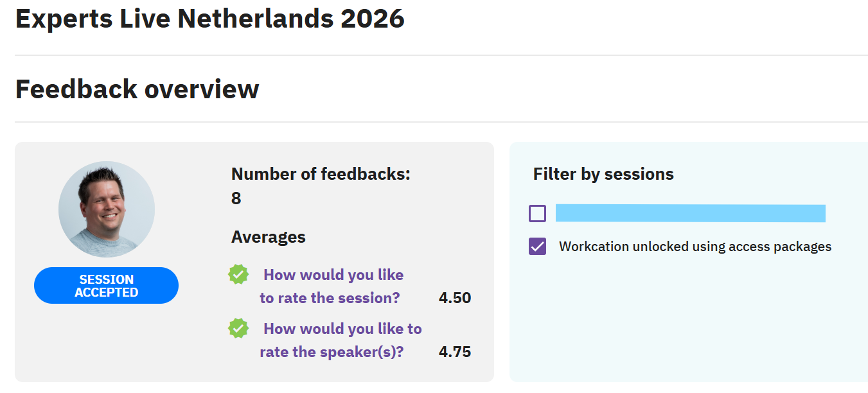Click the checkmark inside the purple checkbox
The width and height of the screenshot is (868, 393).
click(x=537, y=247)
